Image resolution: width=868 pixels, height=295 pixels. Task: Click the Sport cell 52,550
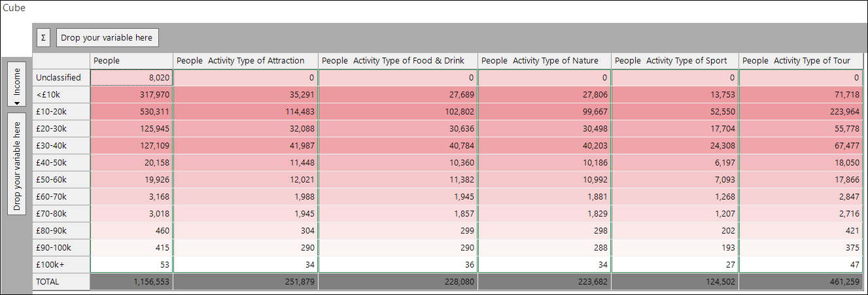(x=676, y=111)
